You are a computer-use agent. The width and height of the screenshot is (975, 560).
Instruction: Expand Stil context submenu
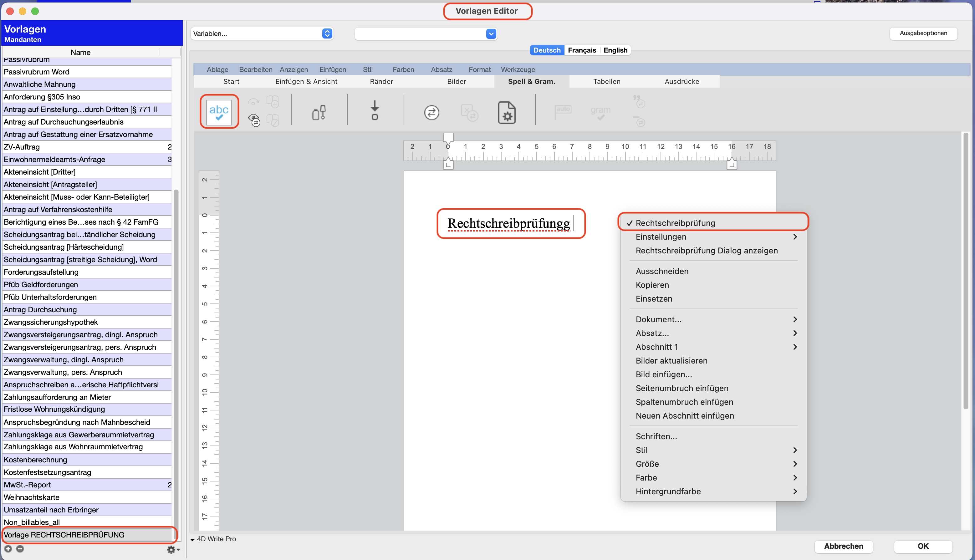point(713,450)
